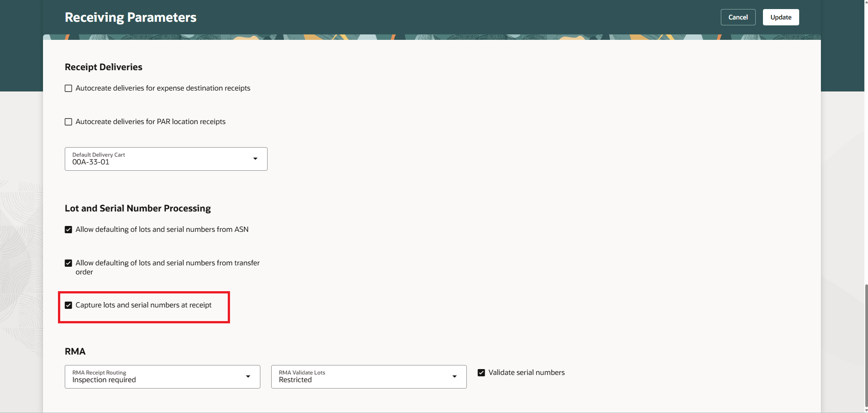Disable "Allow defaulting of lots and serial numbers from ASN"
The height and width of the screenshot is (413, 868).
pyautogui.click(x=68, y=229)
